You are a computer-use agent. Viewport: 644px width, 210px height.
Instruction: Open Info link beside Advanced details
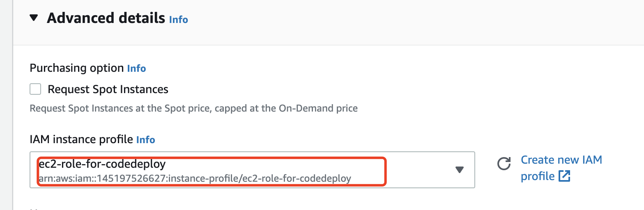179,19
